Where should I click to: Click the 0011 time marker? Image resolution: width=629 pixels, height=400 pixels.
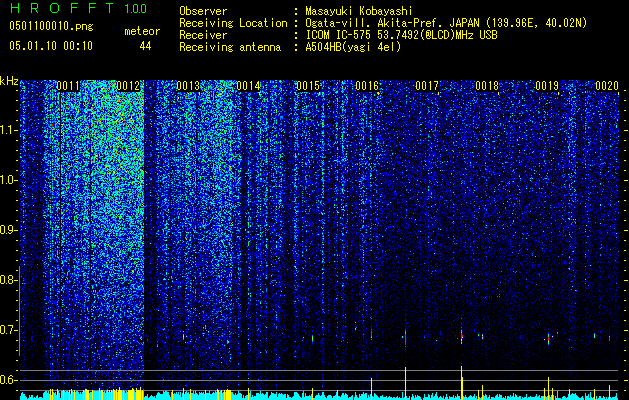[68, 86]
